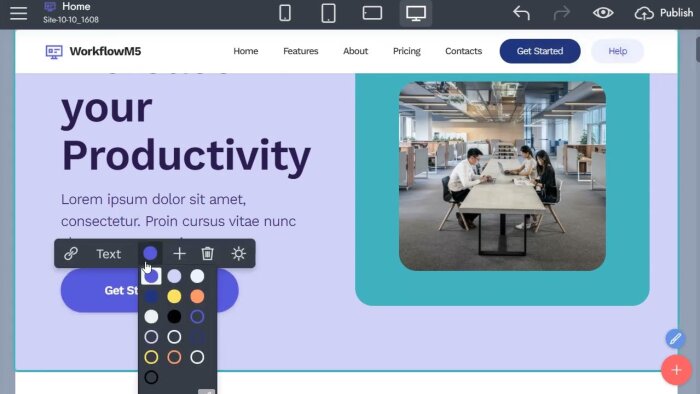The height and width of the screenshot is (394, 700).
Task: Choose the orange filled swatch
Action: click(197, 296)
